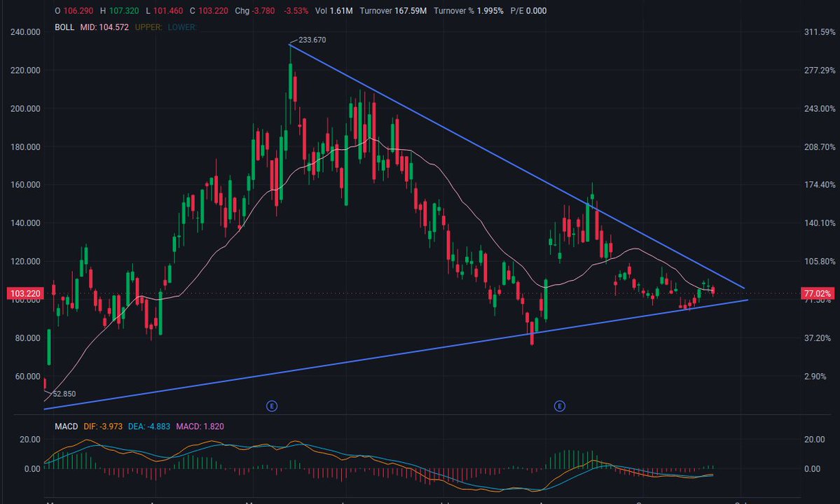The image size is (840, 504).
Task: Click the 160.000 price axis label
Action: (x=25, y=185)
